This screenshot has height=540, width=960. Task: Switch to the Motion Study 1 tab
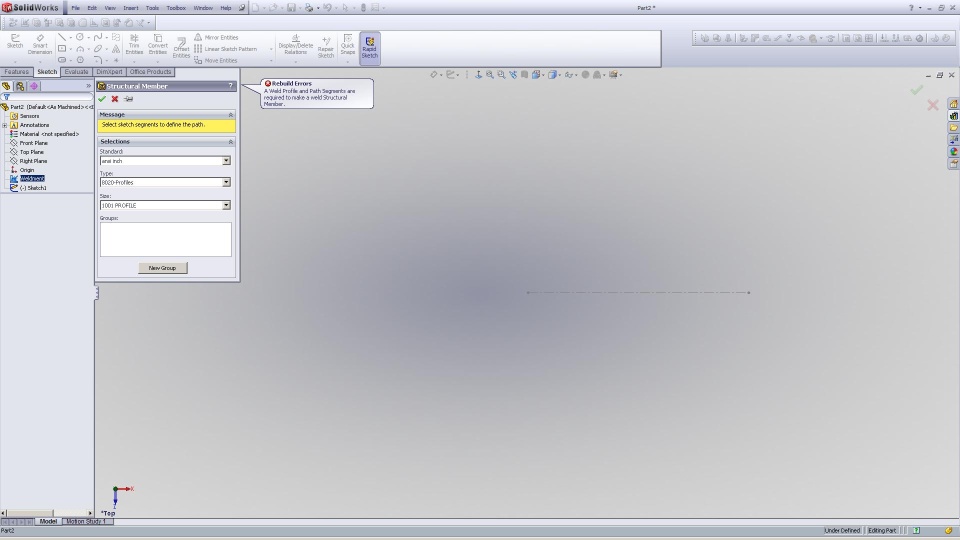coord(86,522)
